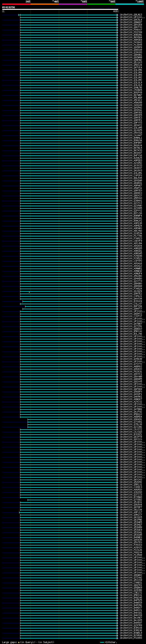Open hit UniRef100_P94007
This screenshot has width=146, height=644.
131,30
